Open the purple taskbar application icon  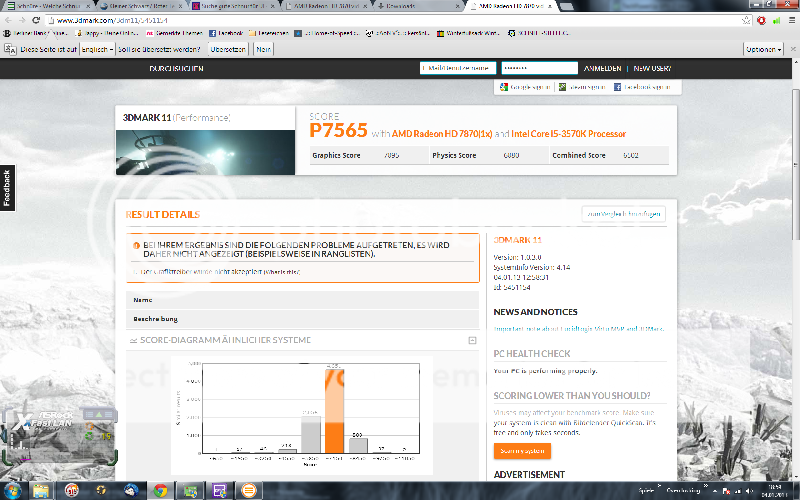coord(219,491)
